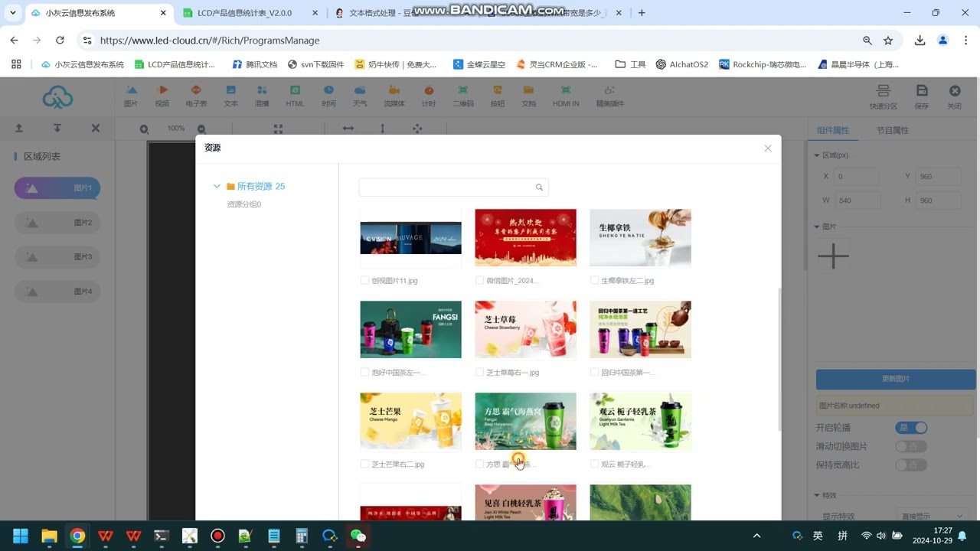This screenshot has width=980, height=551.
Task: Select the 混播 mixed playback tool
Action: tap(262, 96)
